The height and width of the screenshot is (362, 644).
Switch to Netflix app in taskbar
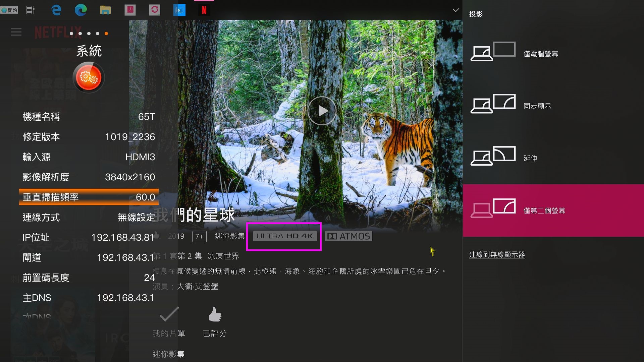(204, 10)
